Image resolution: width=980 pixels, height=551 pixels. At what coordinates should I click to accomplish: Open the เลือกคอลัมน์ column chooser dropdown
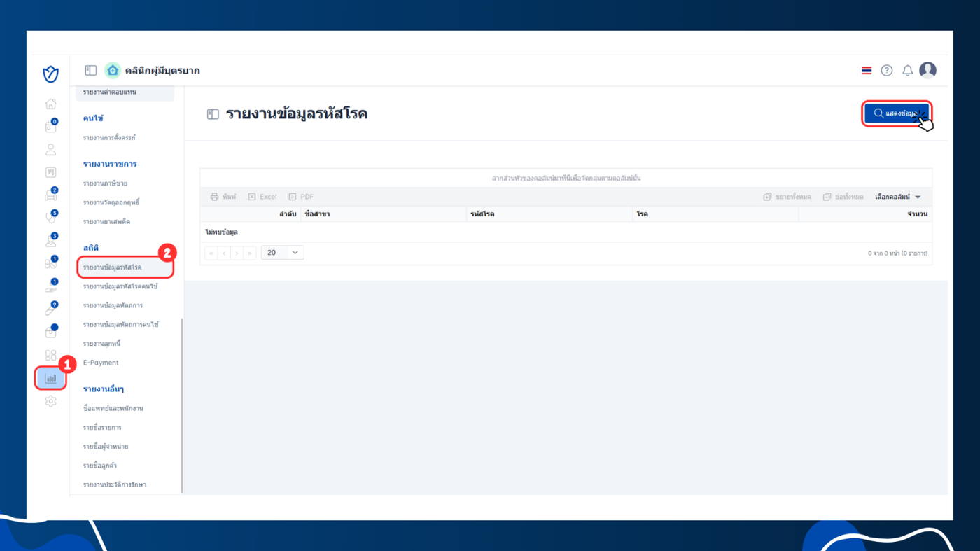click(x=898, y=197)
